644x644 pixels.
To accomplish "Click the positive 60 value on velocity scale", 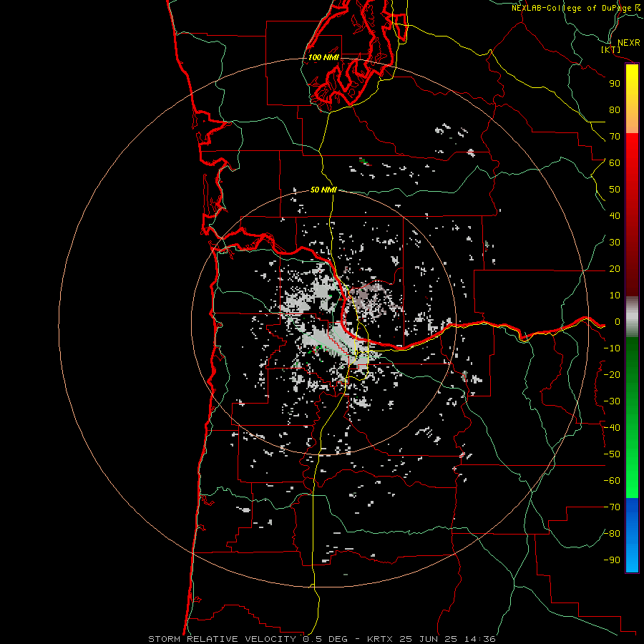I will click(x=615, y=162).
